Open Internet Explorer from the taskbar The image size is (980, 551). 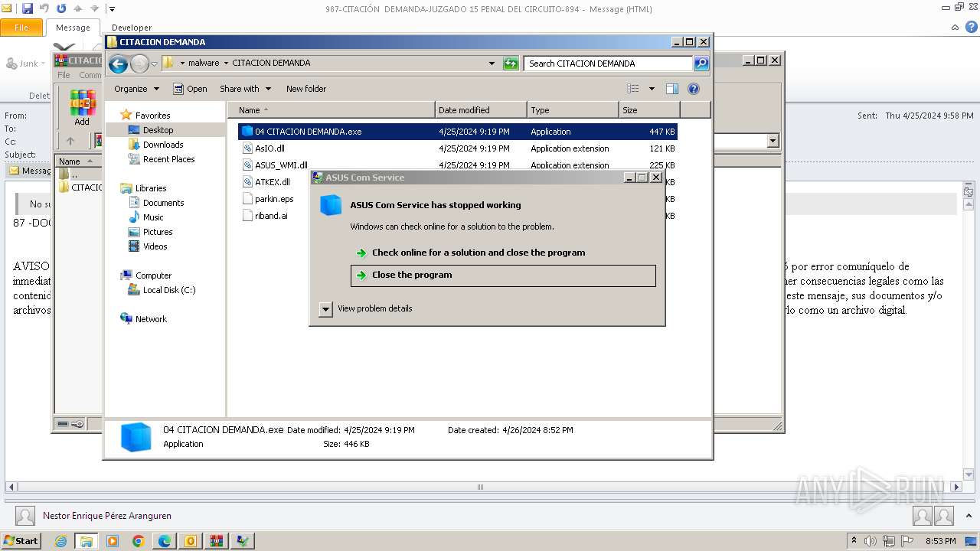point(60,541)
